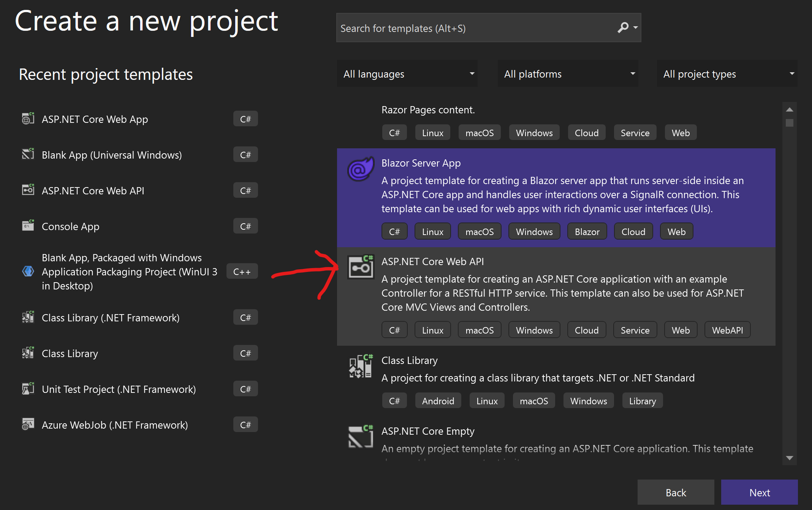Select Class Library title in results list

point(410,361)
